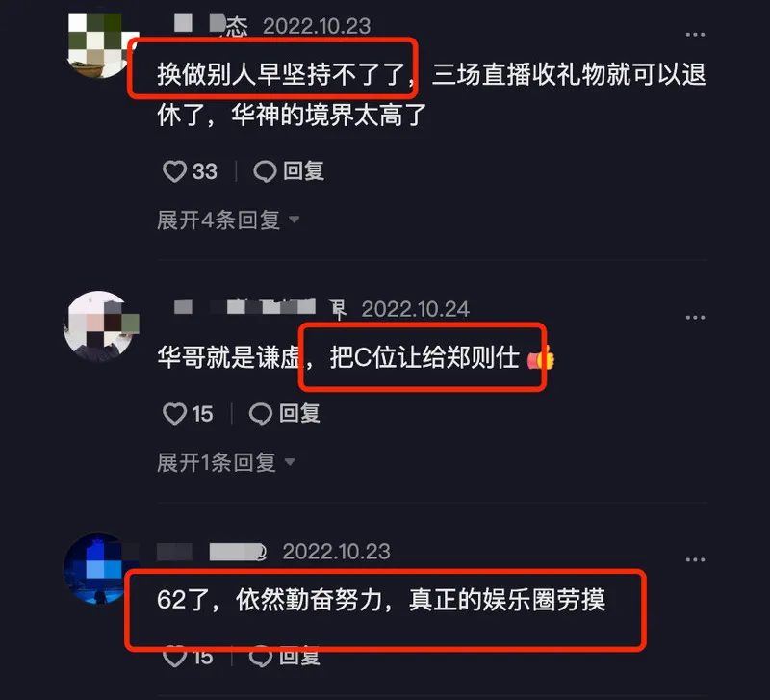
Task: Open more options on the bottom comment
Action: (x=695, y=559)
